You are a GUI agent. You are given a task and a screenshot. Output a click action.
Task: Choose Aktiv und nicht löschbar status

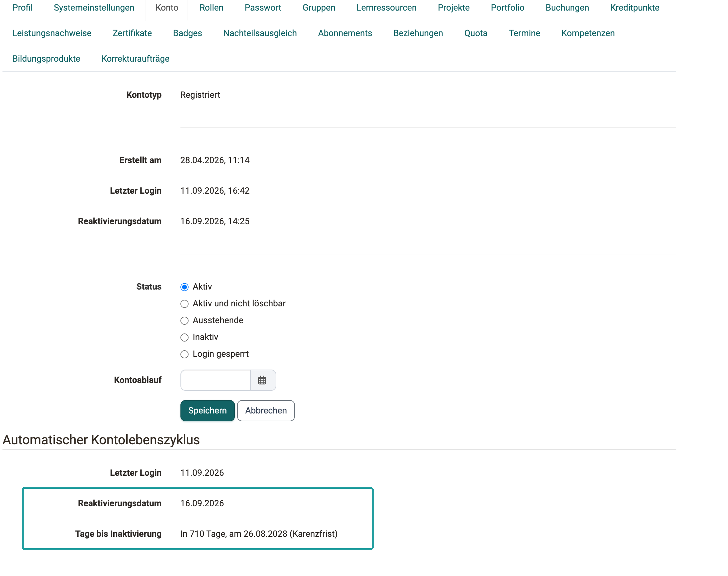[x=184, y=304]
